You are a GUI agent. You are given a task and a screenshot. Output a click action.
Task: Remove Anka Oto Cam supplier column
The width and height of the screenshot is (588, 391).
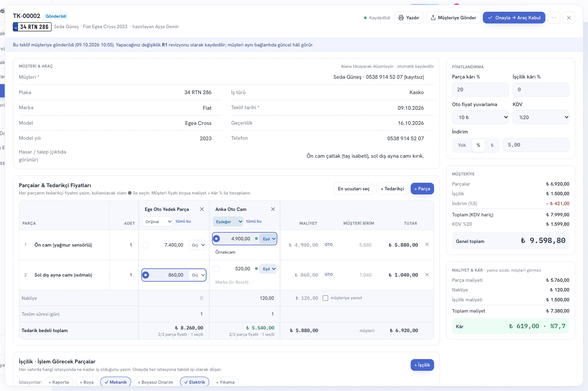click(x=273, y=209)
